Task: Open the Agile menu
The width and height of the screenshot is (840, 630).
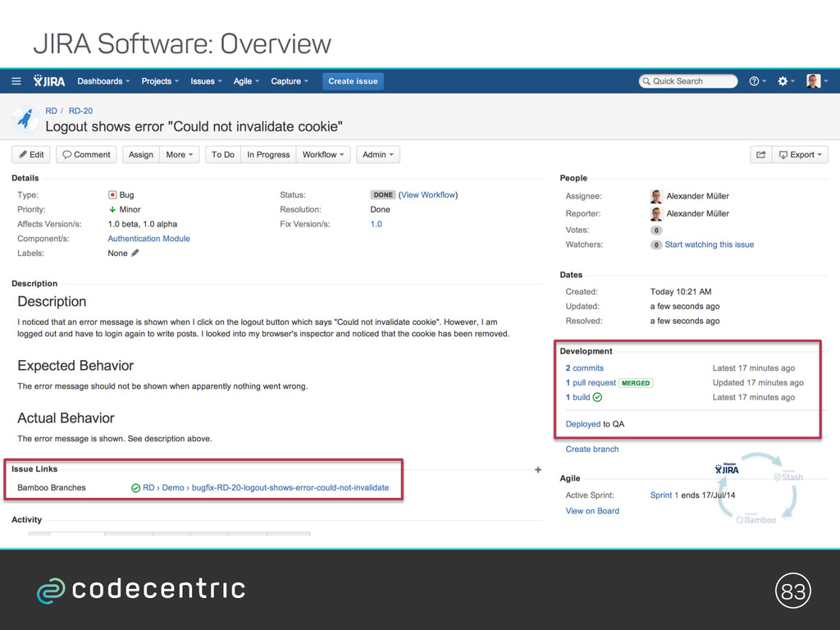Action: [246, 81]
